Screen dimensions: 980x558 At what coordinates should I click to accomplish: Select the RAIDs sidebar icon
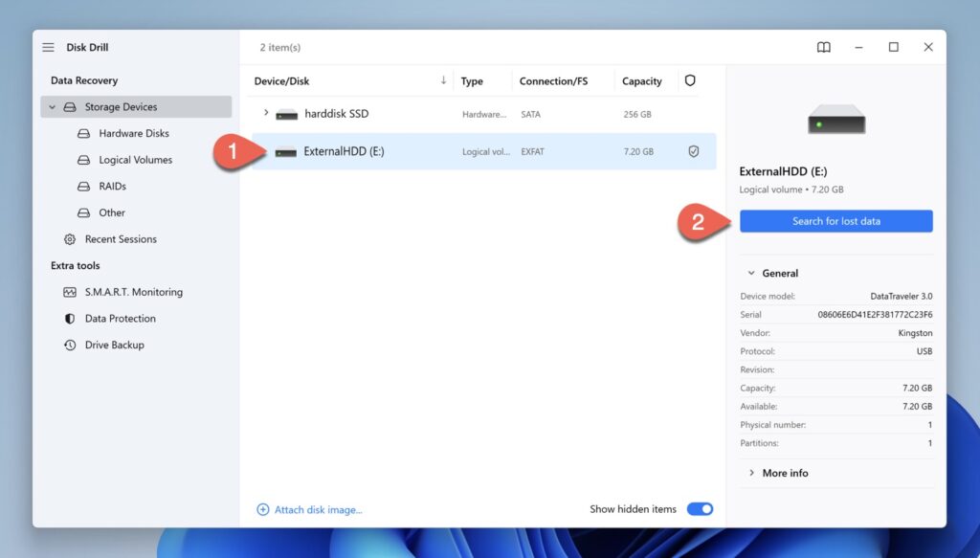(x=84, y=186)
